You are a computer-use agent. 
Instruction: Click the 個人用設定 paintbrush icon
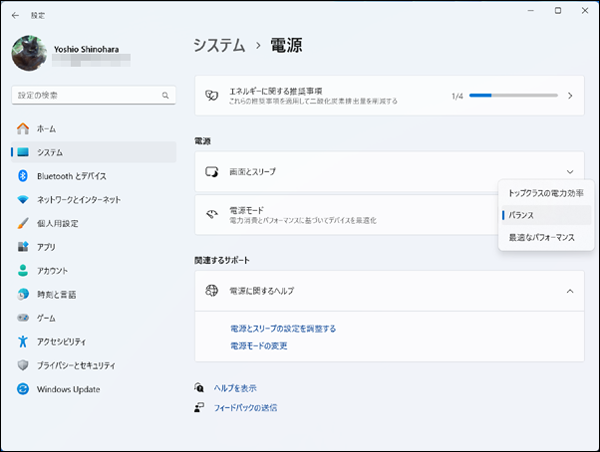22,223
